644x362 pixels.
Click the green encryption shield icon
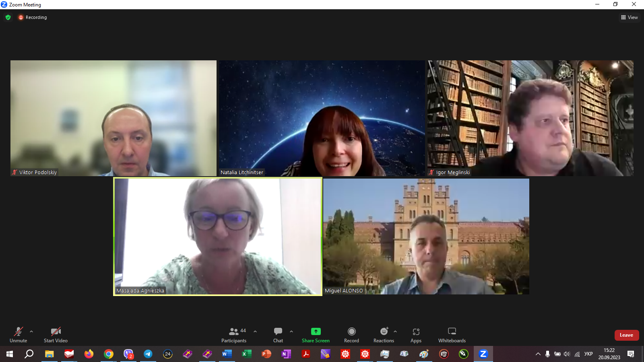(x=8, y=17)
